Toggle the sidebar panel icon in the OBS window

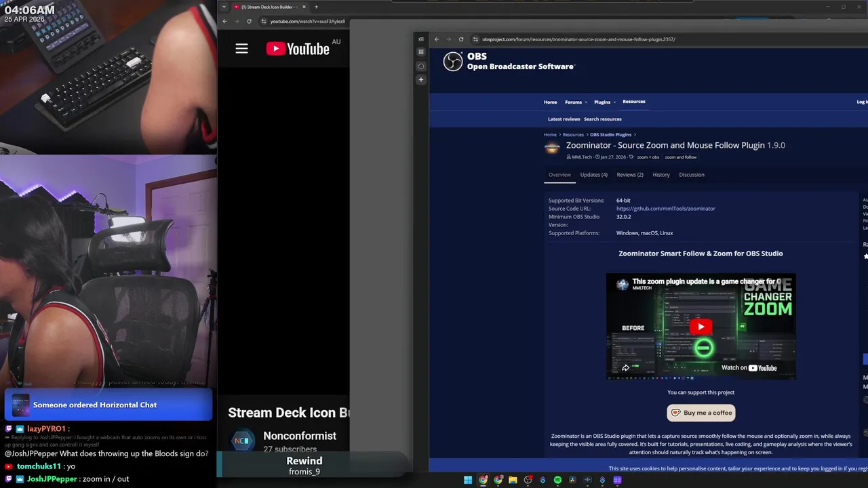pyautogui.click(x=421, y=39)
